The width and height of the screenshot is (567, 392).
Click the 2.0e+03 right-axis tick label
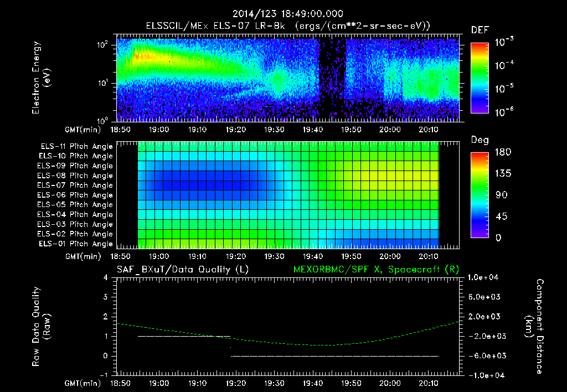[484, 316]
